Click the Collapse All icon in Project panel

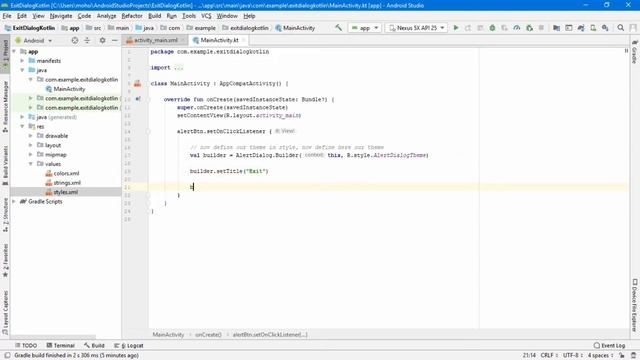(87, 40)
